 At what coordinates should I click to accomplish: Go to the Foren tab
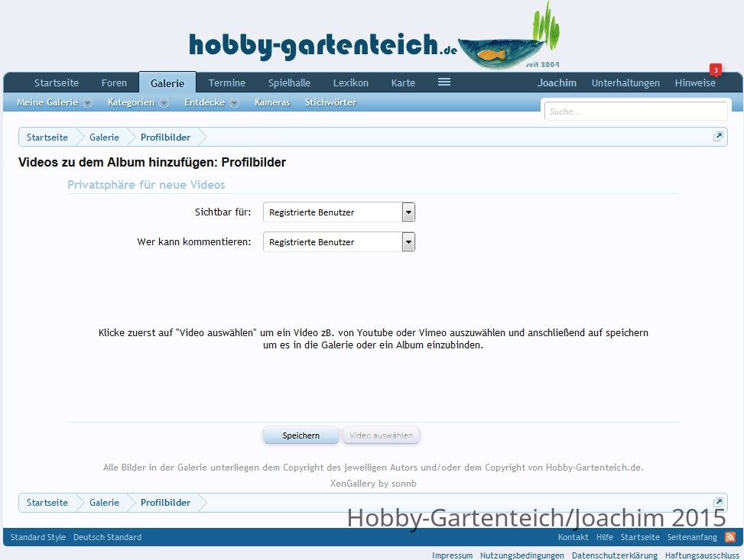point(114,83)
